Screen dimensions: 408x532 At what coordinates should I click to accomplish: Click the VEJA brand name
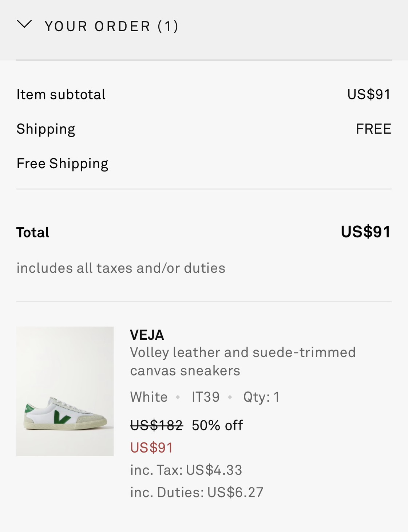(x=147, y=335)
